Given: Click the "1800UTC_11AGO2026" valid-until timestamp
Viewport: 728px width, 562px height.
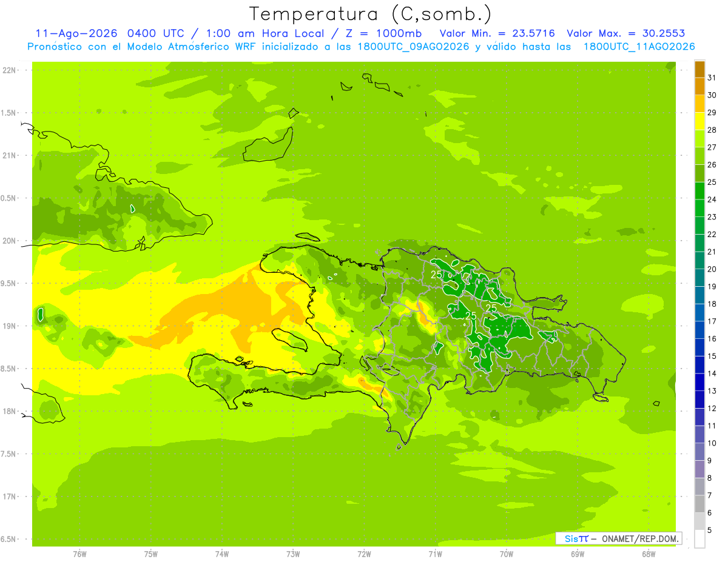Looking at the screenshot, I should point(639,47).
